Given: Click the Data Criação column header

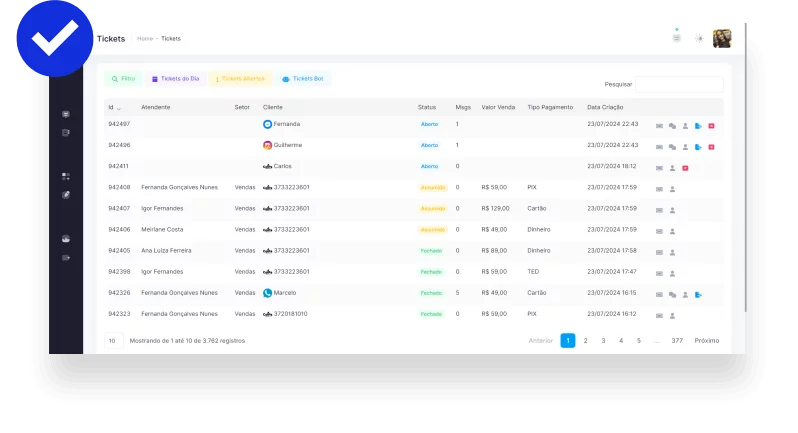Looking at the screenshot, I should (x=605, y=107).
